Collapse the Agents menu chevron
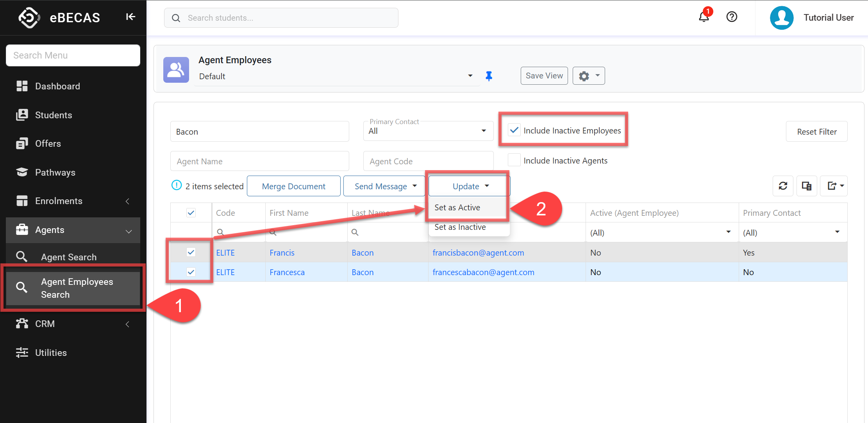 [129, 231]
